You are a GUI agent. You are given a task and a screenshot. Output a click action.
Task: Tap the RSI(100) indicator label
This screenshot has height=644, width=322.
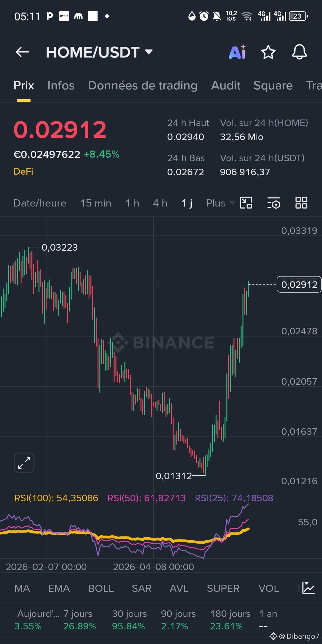pos(56,498)
